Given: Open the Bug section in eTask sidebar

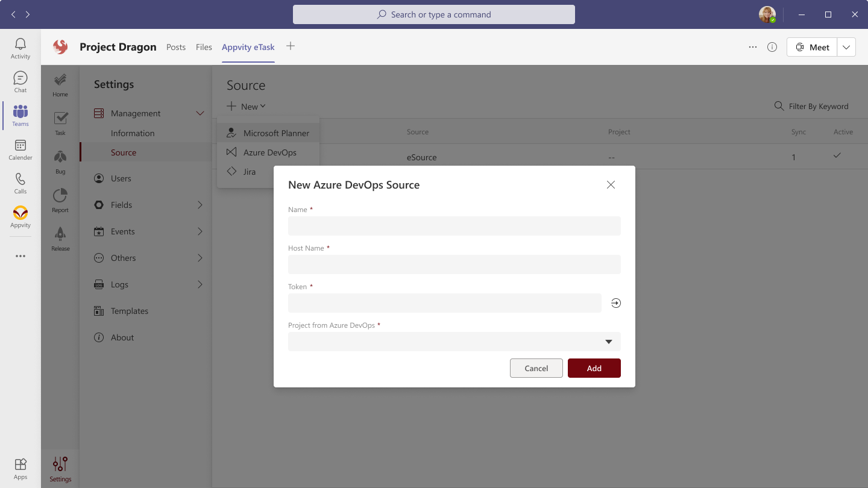Looking at the screenshot, I should click(x=60, y=161).
